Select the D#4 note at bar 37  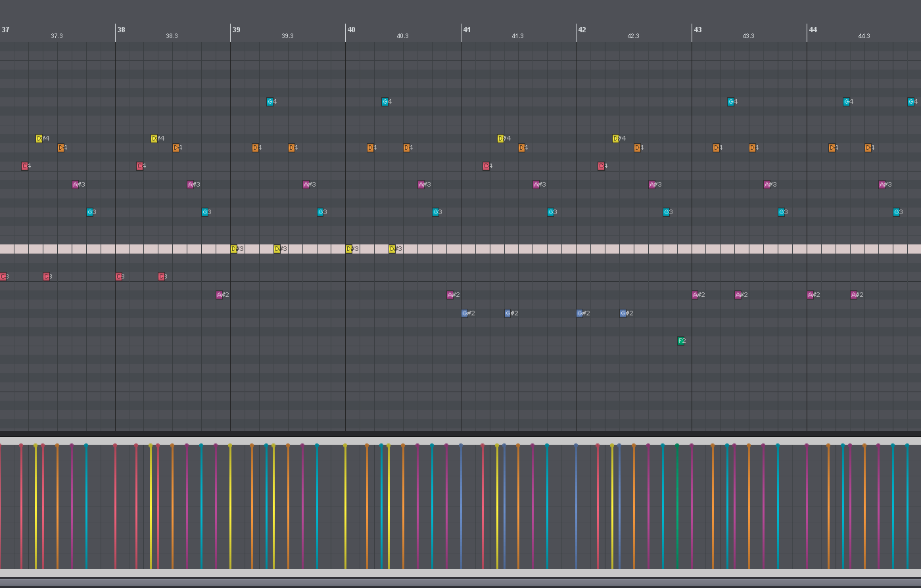[39, 138]
